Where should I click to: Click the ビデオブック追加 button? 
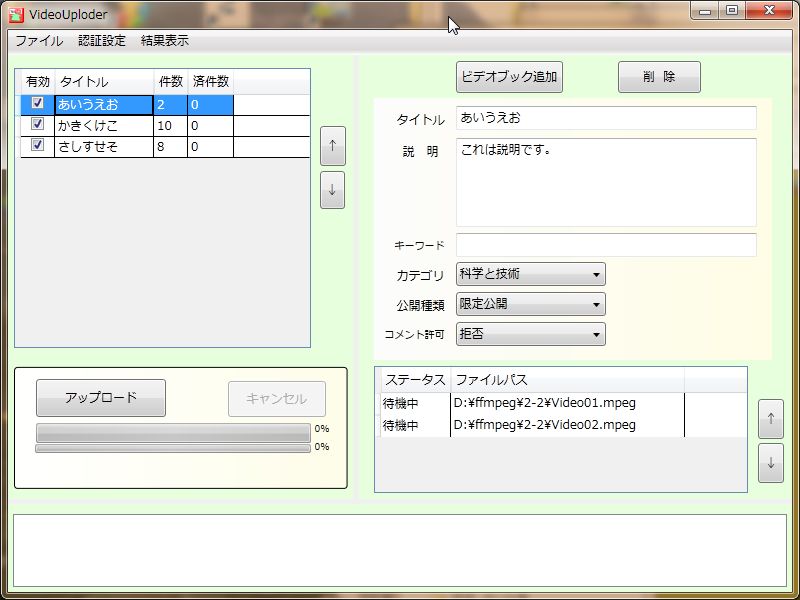tap(509, 77)
